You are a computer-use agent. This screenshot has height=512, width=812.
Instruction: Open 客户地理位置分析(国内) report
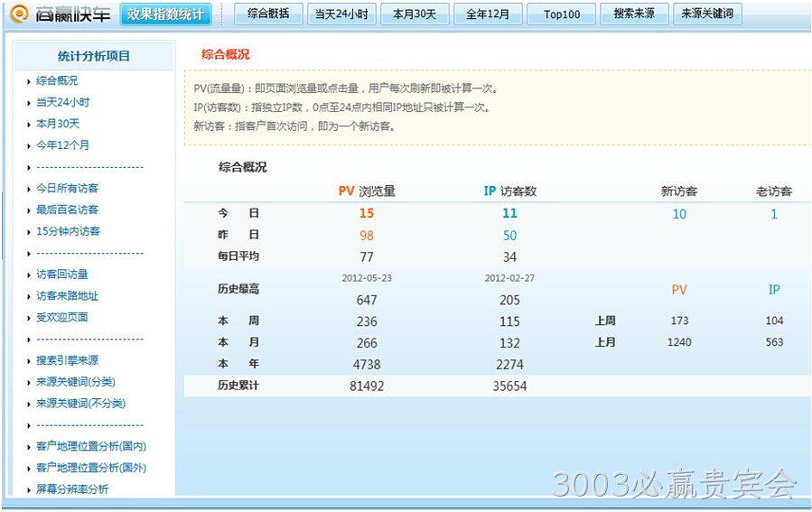coord(91,446)
